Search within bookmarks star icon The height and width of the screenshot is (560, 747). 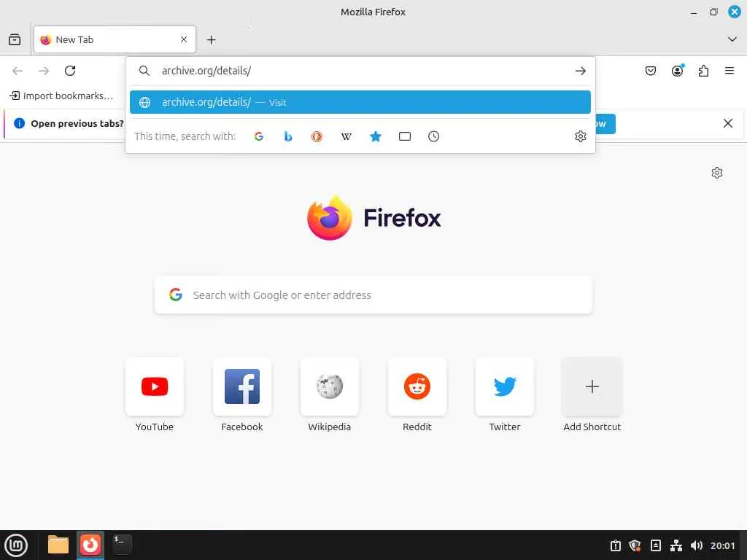(376, 136)
